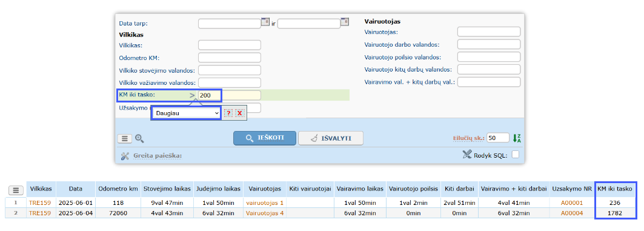The image size is (644, 231).
Task: Sort by the Vairuotojo poilsis column header
Action: point(414,189)
